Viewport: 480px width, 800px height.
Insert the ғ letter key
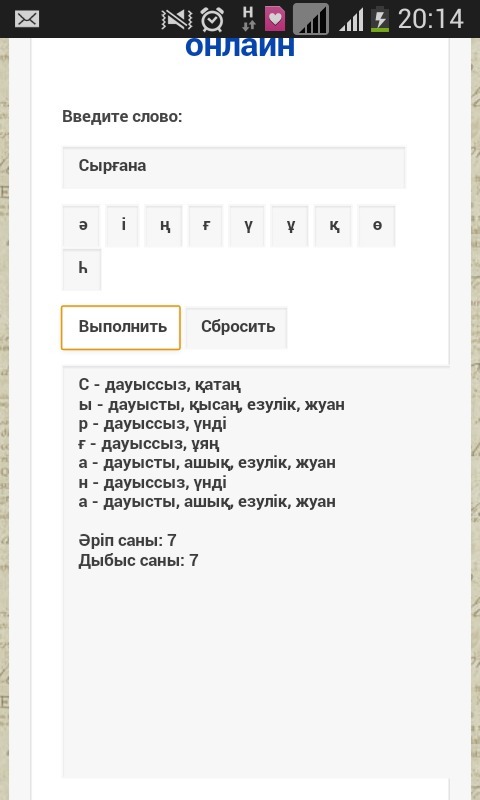(x=205, y=226)
